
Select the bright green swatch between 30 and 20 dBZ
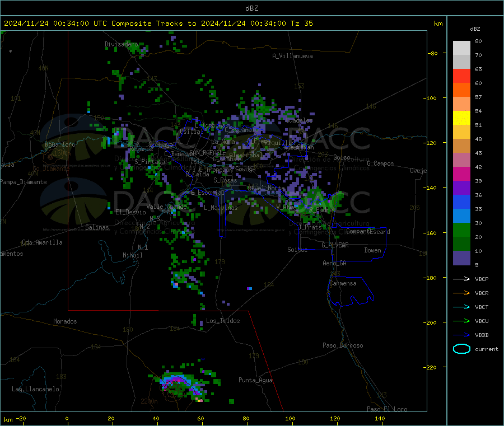461,230
